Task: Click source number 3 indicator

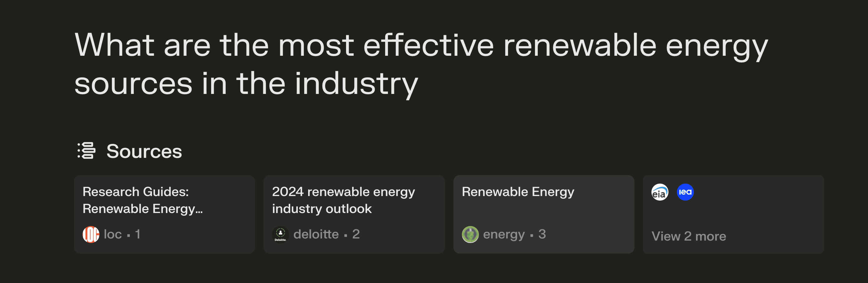Action: click(x=542, y=234)
